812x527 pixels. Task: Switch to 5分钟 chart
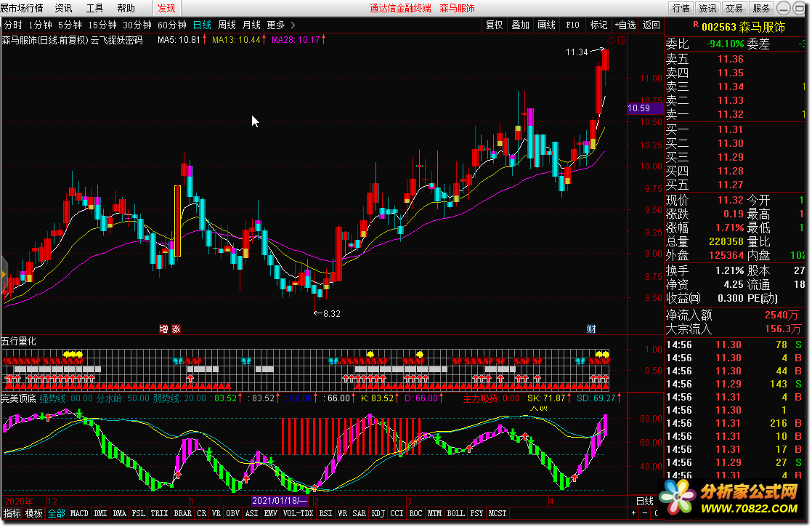tap(70, 25)
